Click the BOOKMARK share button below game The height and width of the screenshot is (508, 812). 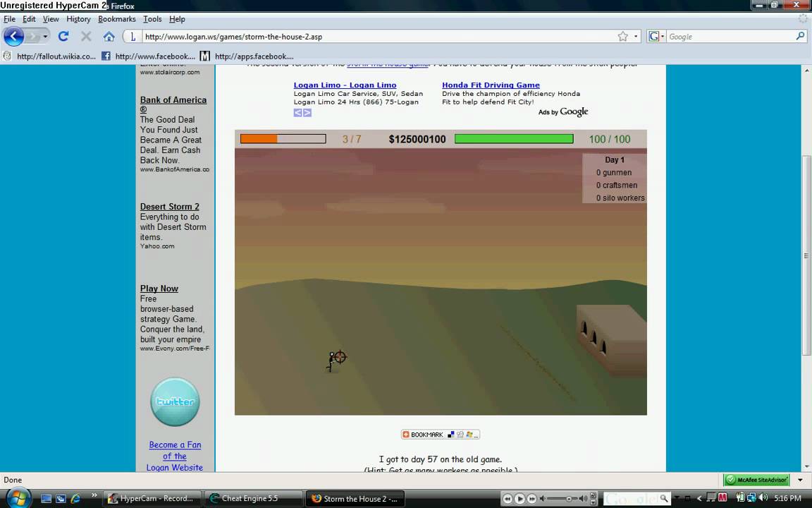click(x=440, y=435)
